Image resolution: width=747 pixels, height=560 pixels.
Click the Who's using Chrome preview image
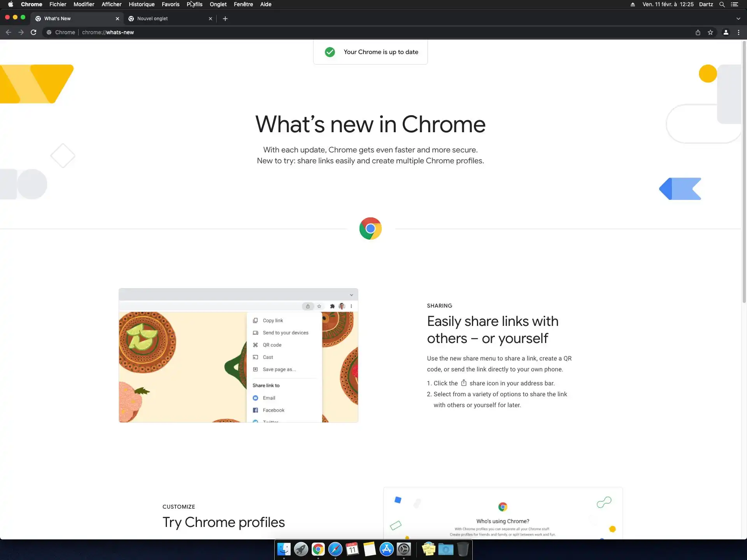pos(502,513)
